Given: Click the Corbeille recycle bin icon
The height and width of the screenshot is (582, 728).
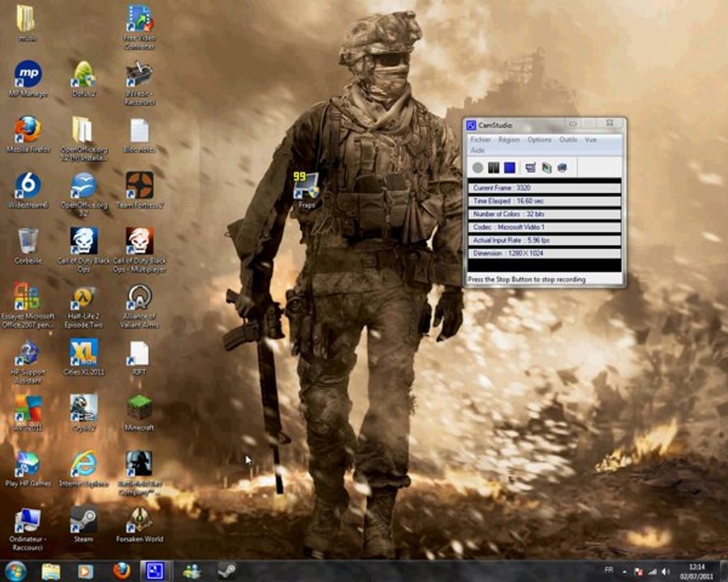Looking at the screenshot, I should (28, 246).
